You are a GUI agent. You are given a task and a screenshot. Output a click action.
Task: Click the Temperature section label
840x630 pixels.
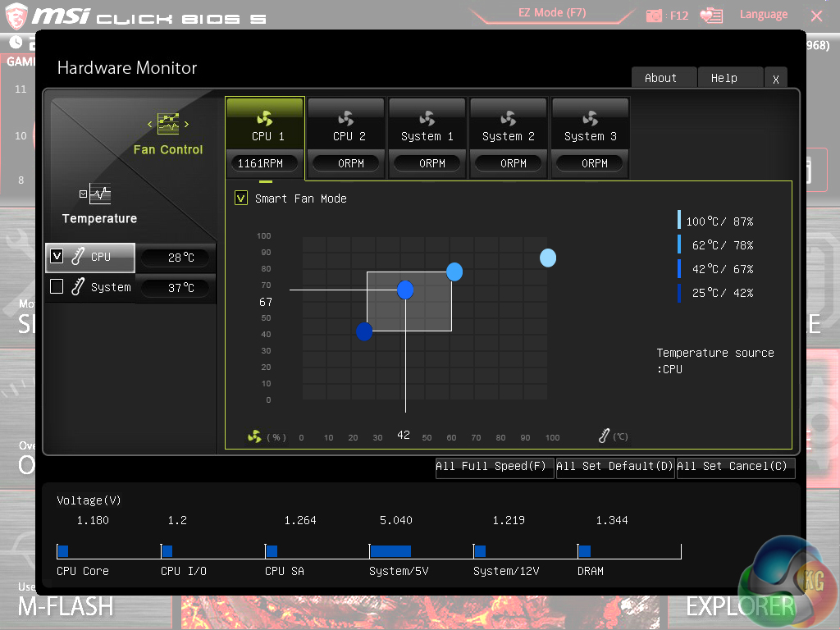tap(99, 218)
